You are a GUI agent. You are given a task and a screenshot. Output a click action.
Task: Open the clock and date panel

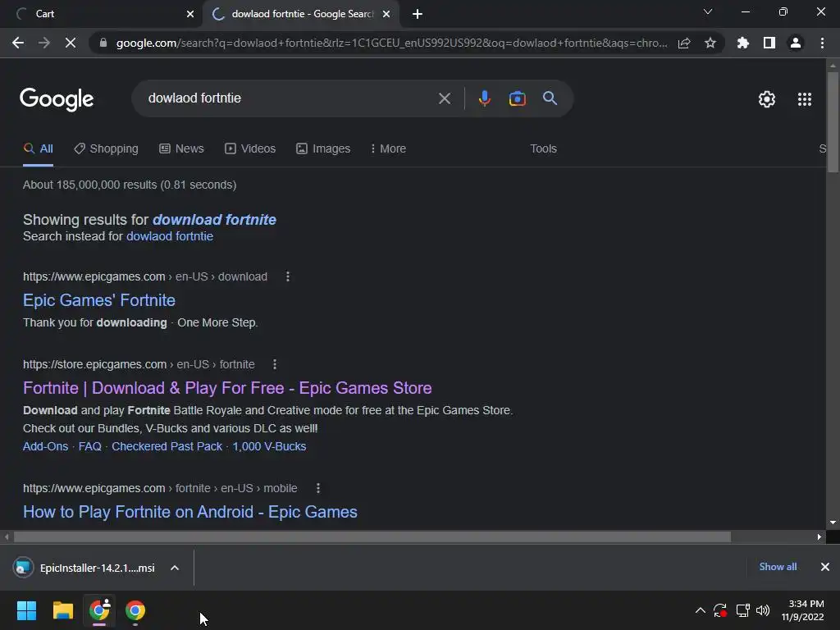(802, 610)
